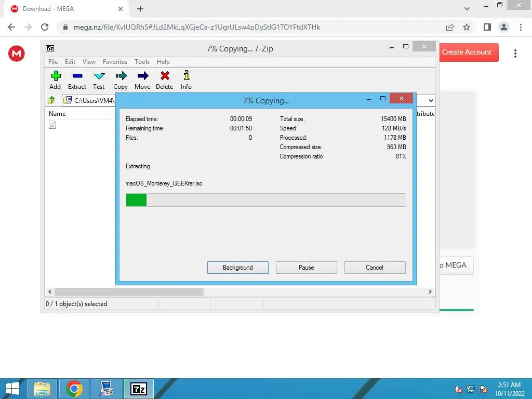Open a new Chrome tab

coord(140,9)
